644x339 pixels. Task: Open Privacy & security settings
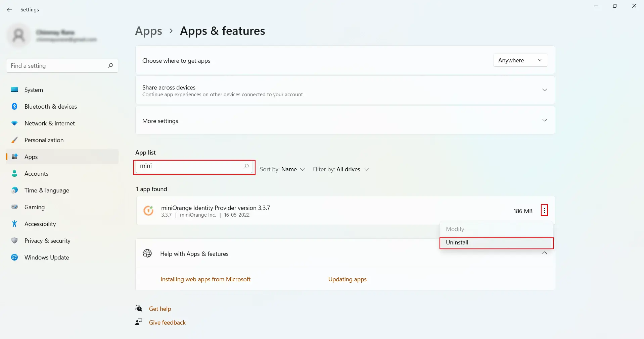(47, 240)
